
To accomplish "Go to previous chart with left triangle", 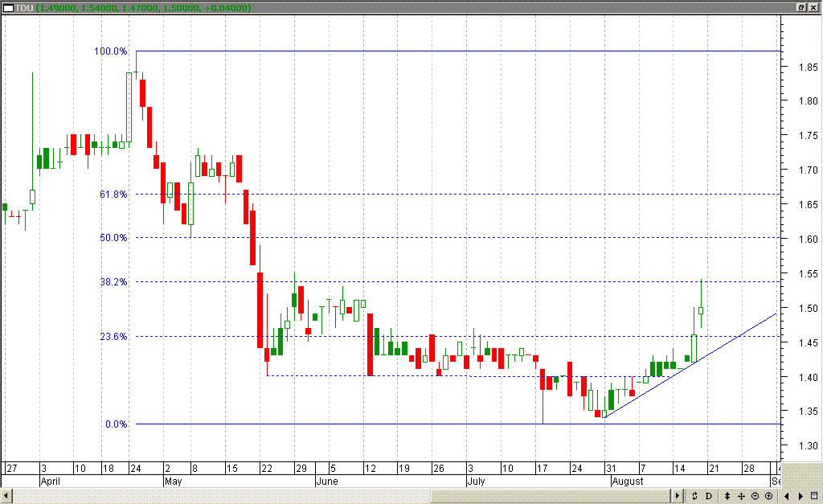I will tap(786, 496).
